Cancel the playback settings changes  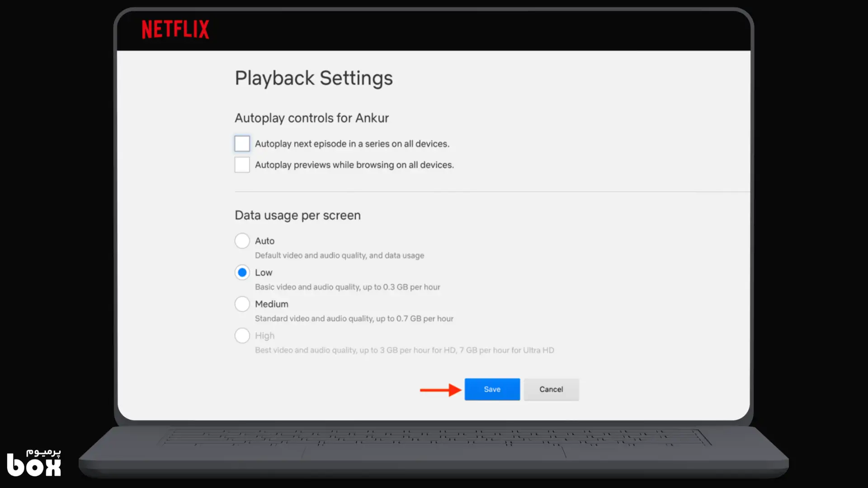coord(551,389)
